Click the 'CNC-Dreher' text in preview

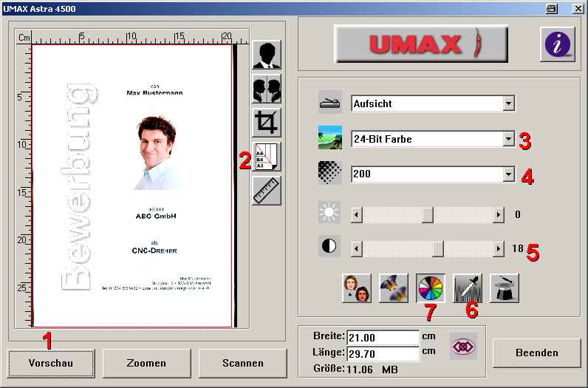(154, 251)
